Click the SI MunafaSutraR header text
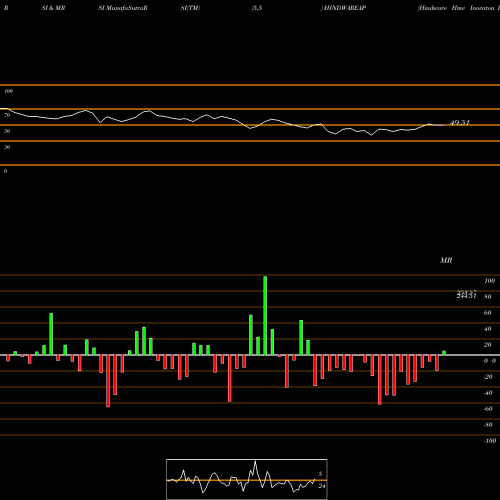500x500 pixels. [123, 8]
